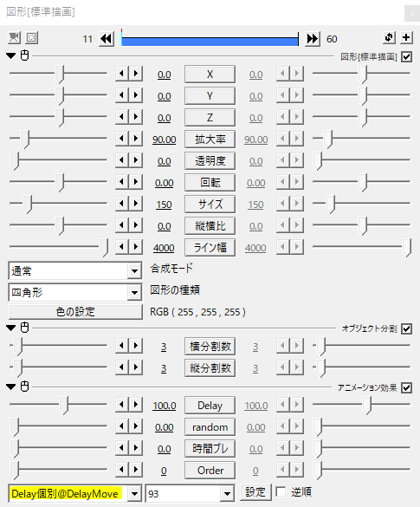420x507 pixels.
Task: Click mouse icon beside アニメーション効果 section
Action: (24, 387)
